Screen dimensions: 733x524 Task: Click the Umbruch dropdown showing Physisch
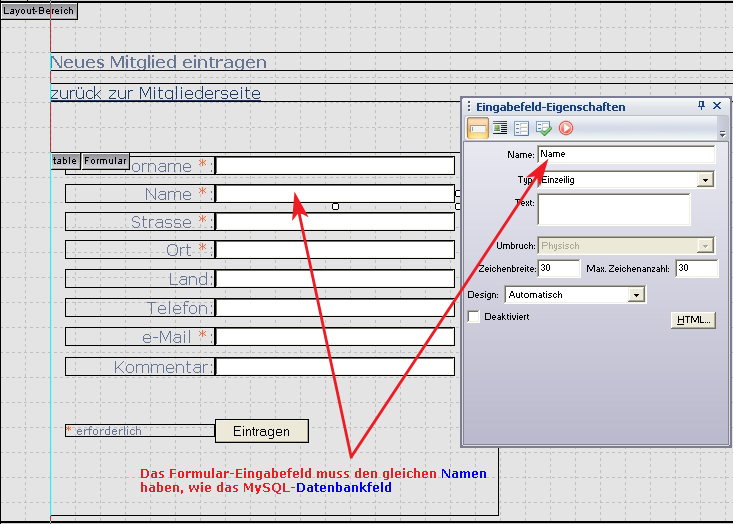(x=705, y=246)
